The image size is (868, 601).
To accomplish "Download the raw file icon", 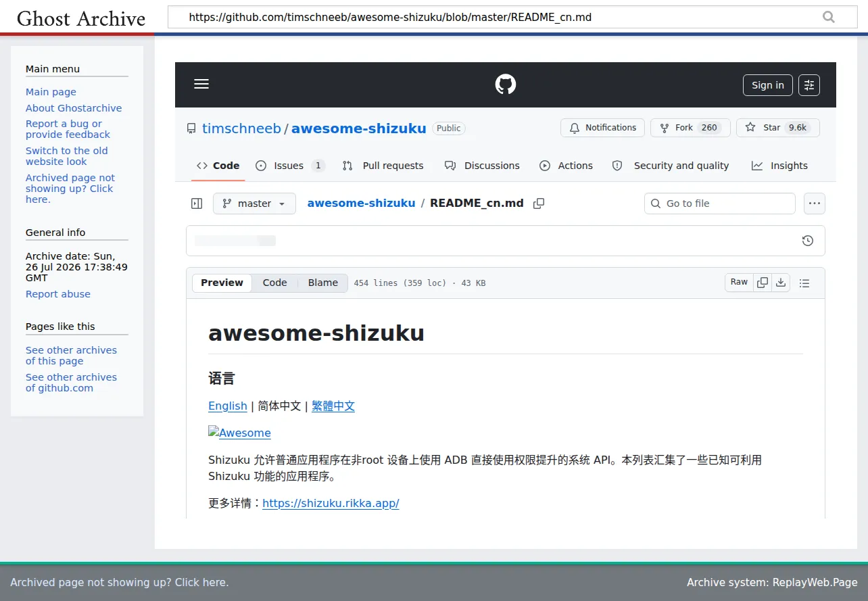I will tap(781, 283).
